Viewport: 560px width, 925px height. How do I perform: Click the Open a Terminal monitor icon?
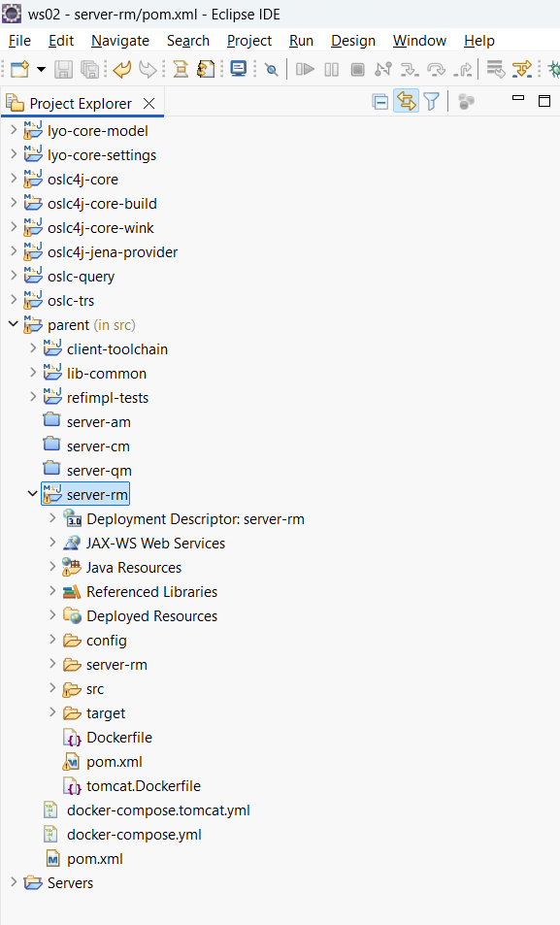click(239, 69)
